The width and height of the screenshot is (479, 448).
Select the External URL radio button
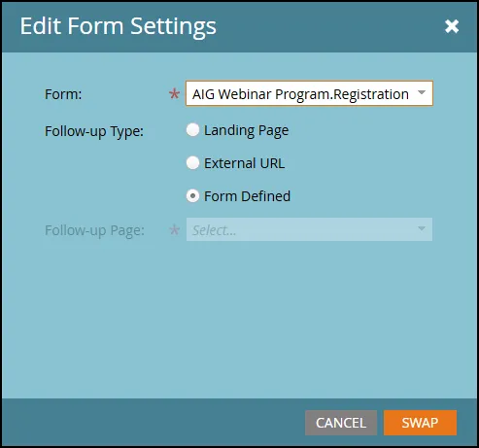(192, 162)
